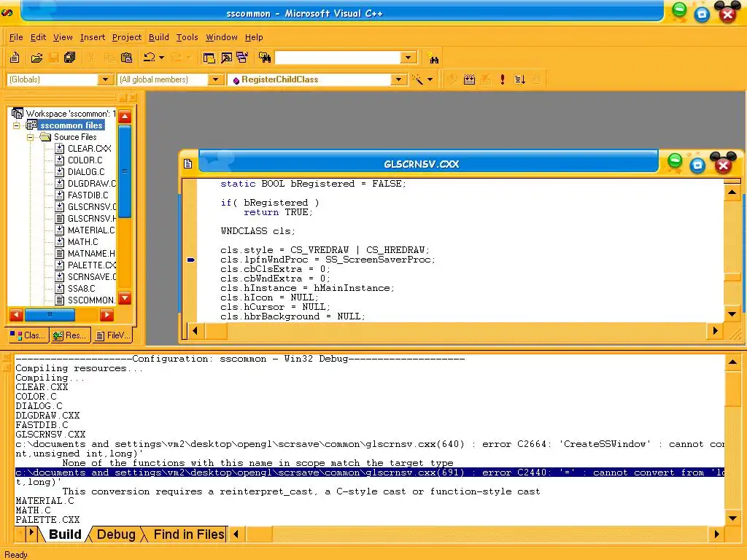
Task: Click the editor horizontal scroll-right arrow
Action: [715, 330]
